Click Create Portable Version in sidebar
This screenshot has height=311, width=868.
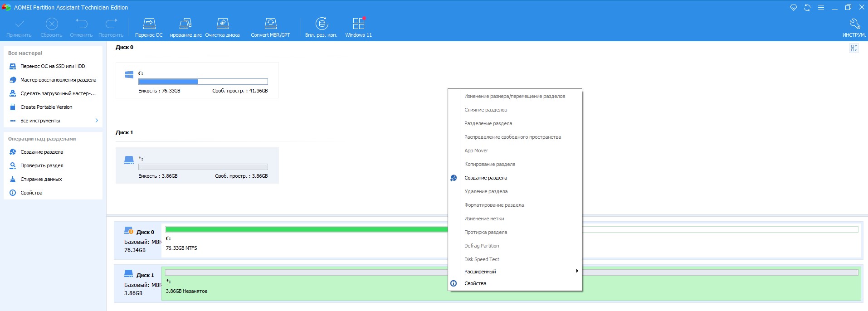[46, 107]
